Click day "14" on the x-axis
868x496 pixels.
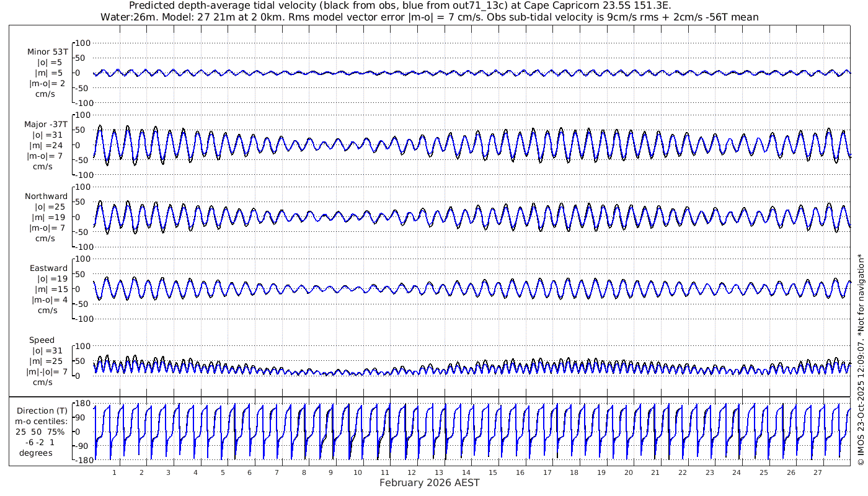click(x=466, y=472)
